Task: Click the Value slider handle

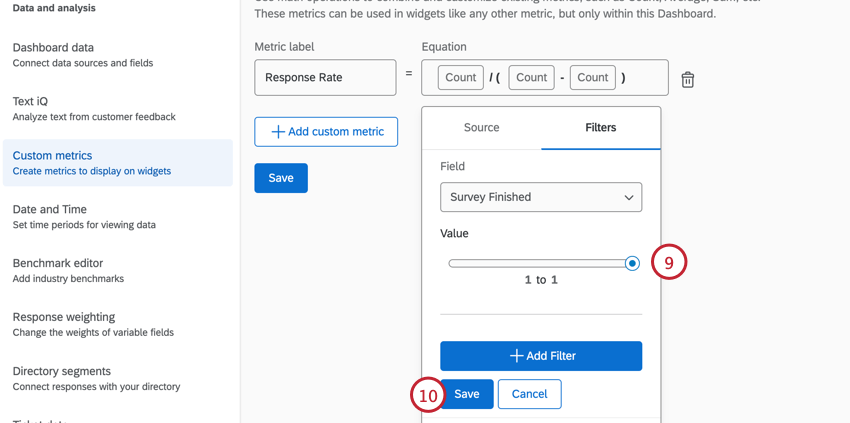Action: coord(632,263)
